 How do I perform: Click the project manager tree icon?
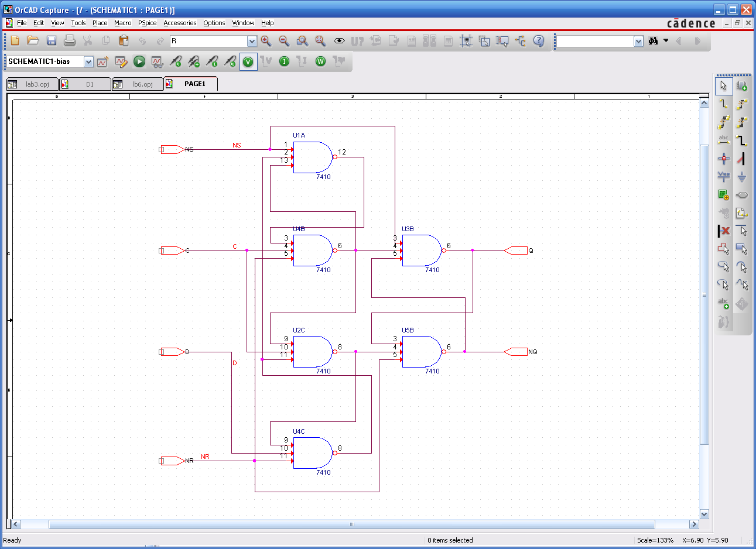click(x=521, y=40)
